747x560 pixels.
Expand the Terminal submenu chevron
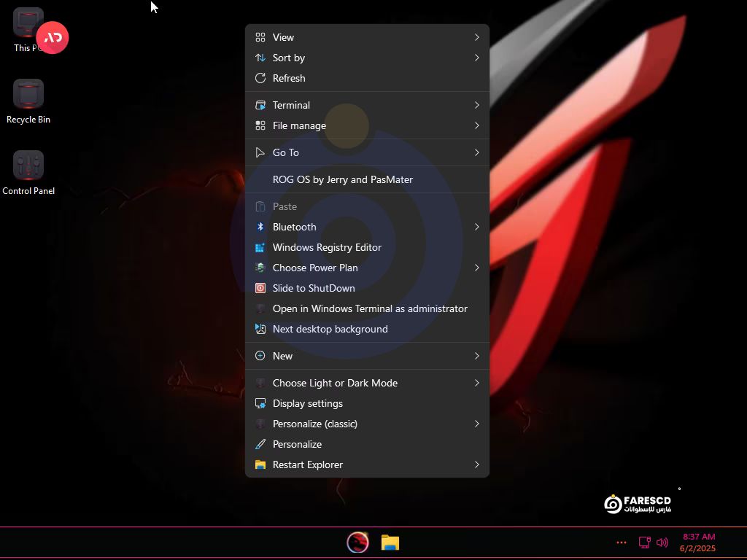[x=477, y=105]
